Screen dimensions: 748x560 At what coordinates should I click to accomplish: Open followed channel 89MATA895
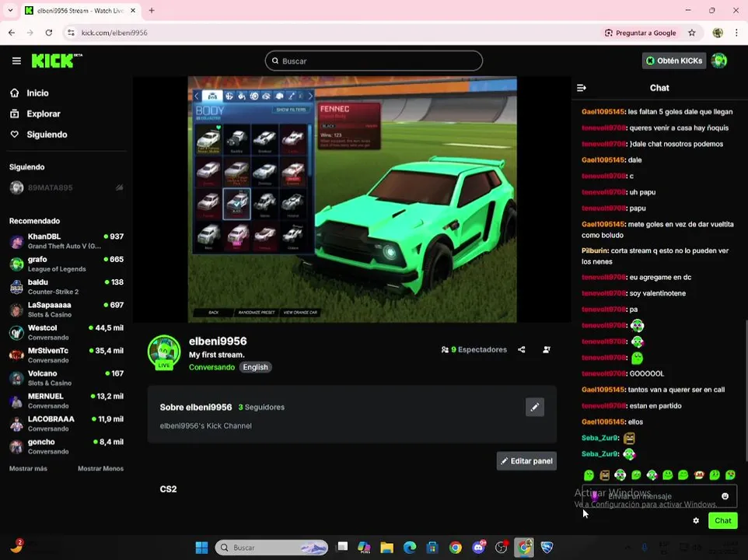[x=67, y=187]
